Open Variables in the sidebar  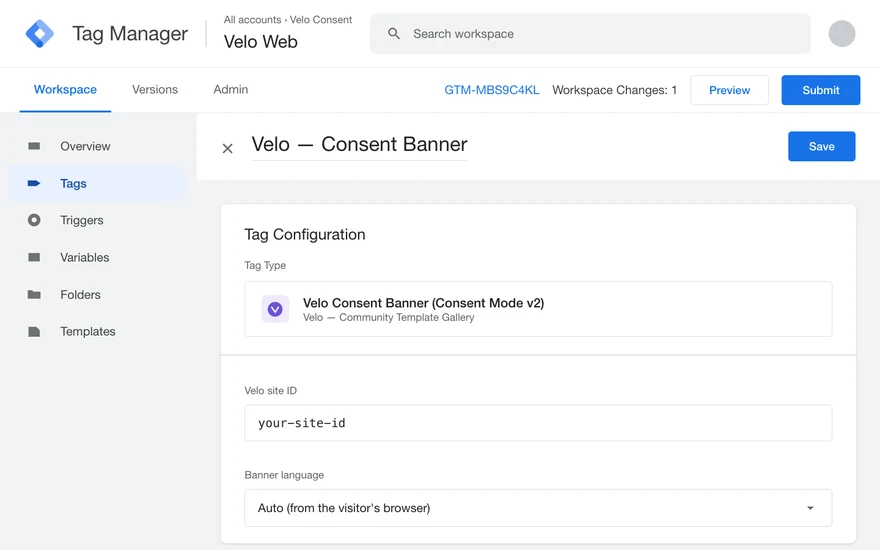pos(98,257)
